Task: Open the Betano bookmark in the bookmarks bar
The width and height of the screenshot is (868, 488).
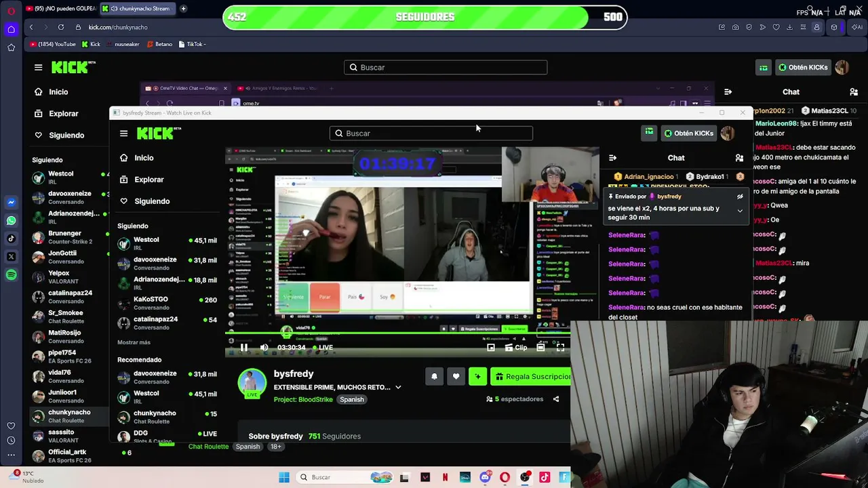Action: [x=160, y=44]
